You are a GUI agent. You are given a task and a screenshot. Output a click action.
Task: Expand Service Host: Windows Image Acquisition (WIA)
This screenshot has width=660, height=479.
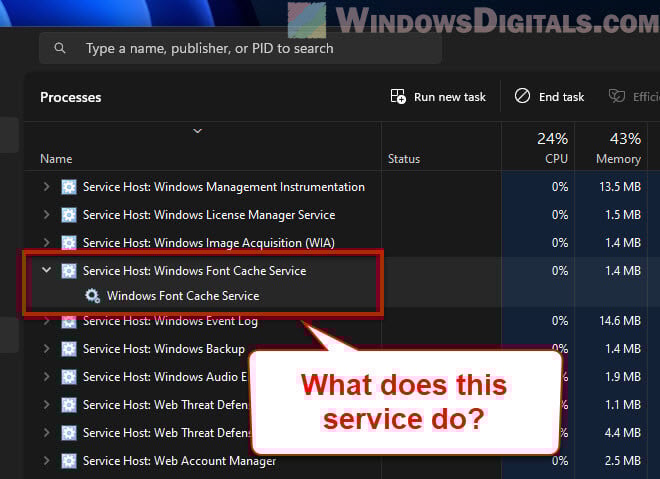(x=46, y=242)
